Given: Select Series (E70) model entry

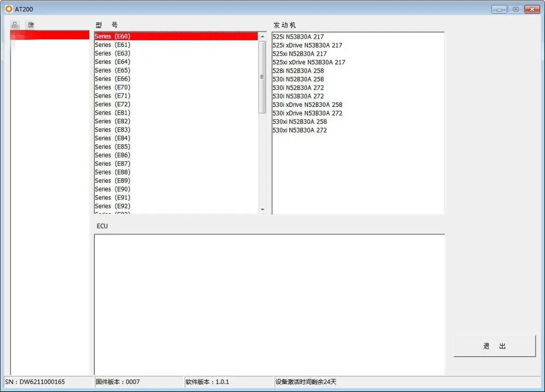Looking at the screenshot, I should [112, 87].
